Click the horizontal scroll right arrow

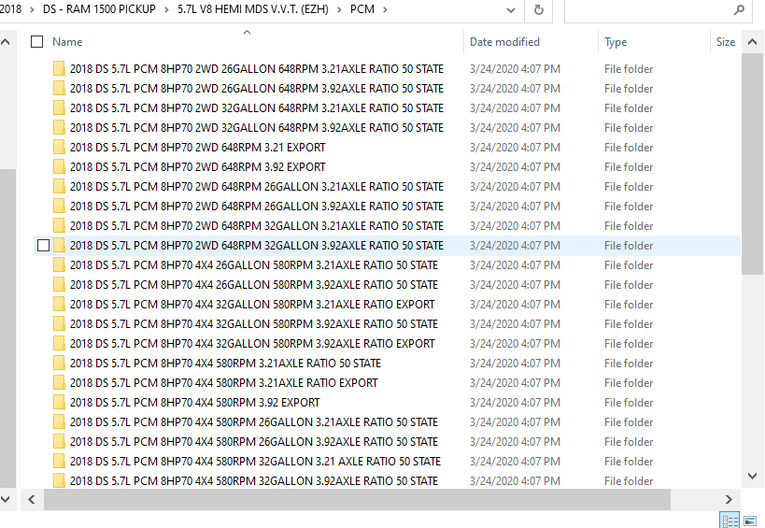point(728,500)
